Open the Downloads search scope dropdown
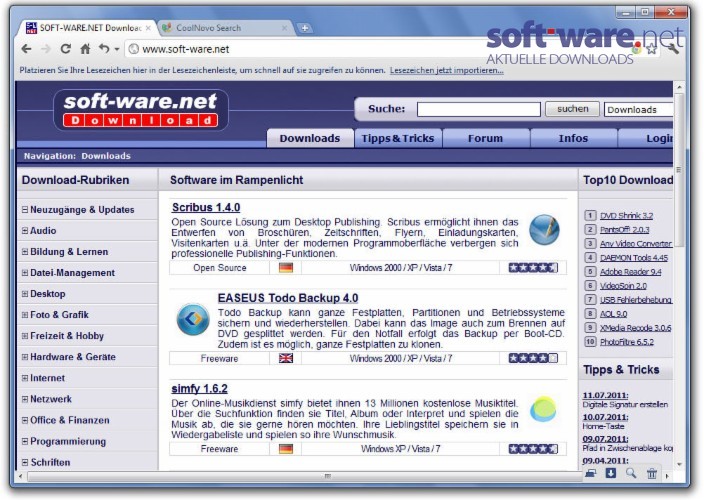This screenshot has width=704, height=500. point(638,110)
